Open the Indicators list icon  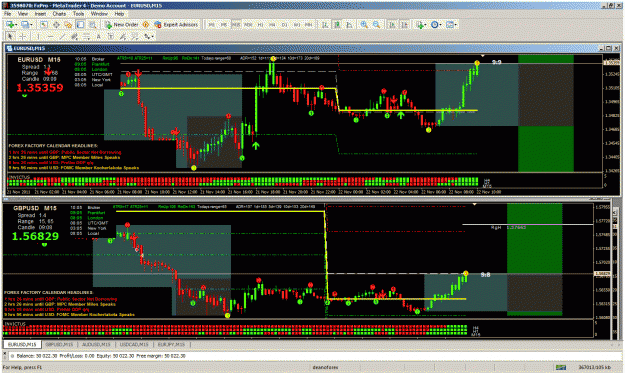(x=420, y=24)
